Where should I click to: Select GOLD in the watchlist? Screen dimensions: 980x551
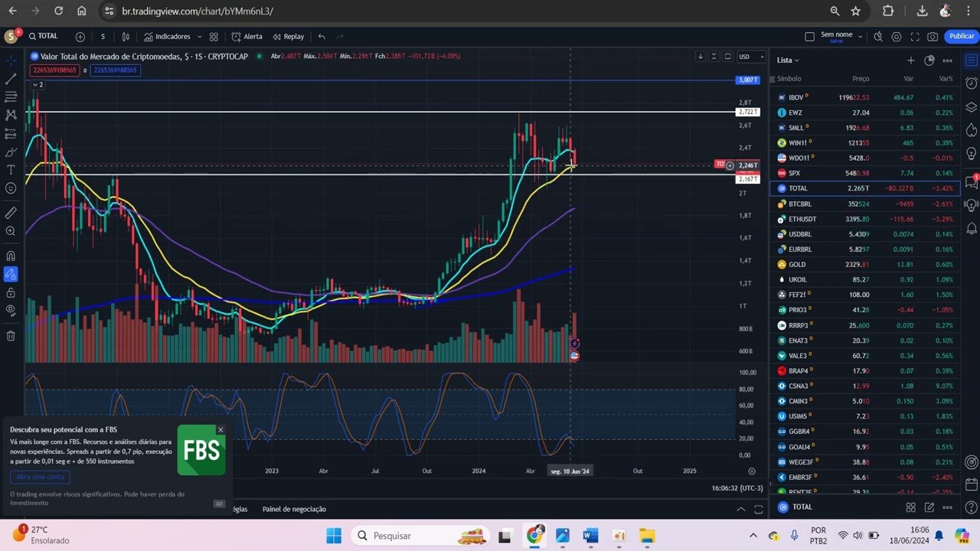pyautogui.click(x=865, y=264)
